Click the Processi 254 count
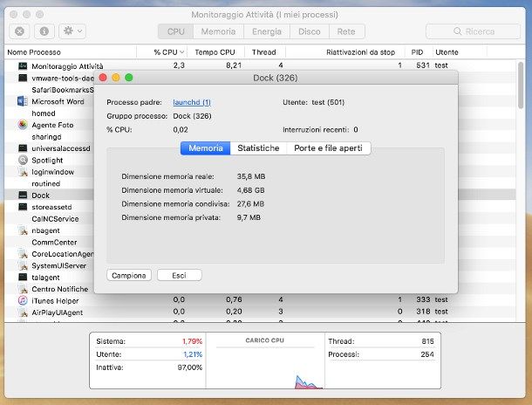 tap(426, 354)
